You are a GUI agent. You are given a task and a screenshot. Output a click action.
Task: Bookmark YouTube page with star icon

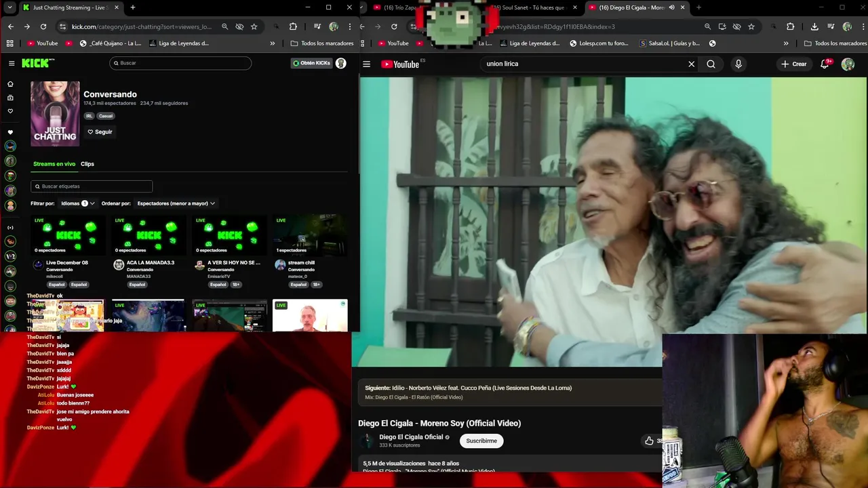[x=751, y=26]
